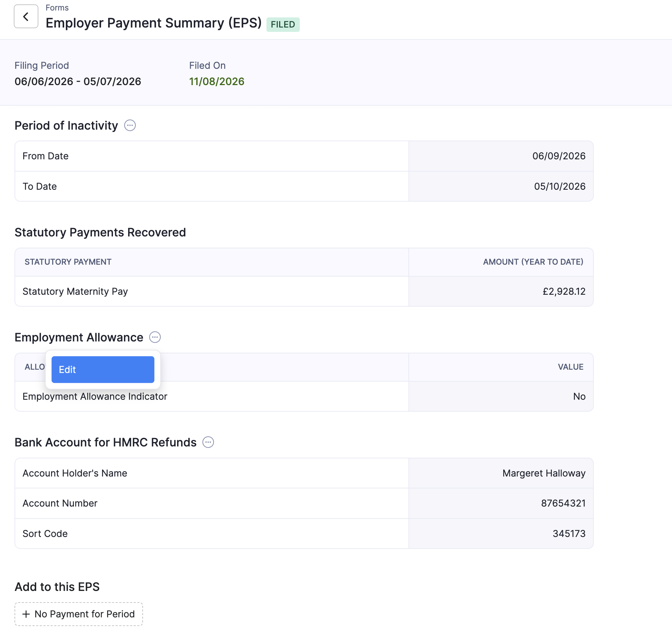Select the Filing Period date range value
This screenshot has width=672, height=638.
pyautogui.click(x=78, y=81)
